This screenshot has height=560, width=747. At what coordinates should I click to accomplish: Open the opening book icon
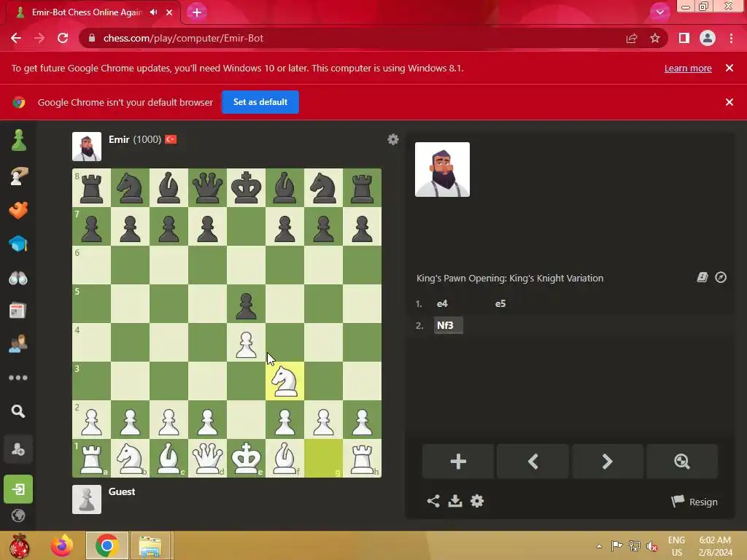[703, 277]
